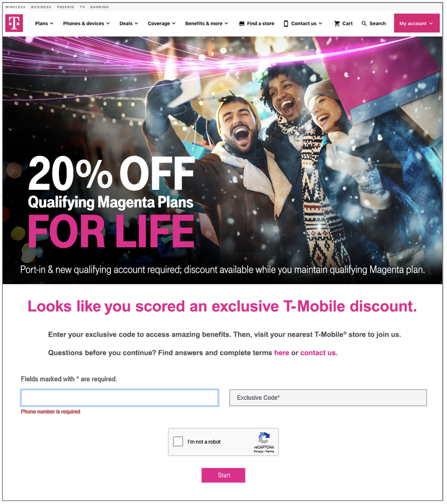The height and width of the screenshot is (504, 447).
Task: Expand the Plans dropdown menu
Action: (44, 23)
